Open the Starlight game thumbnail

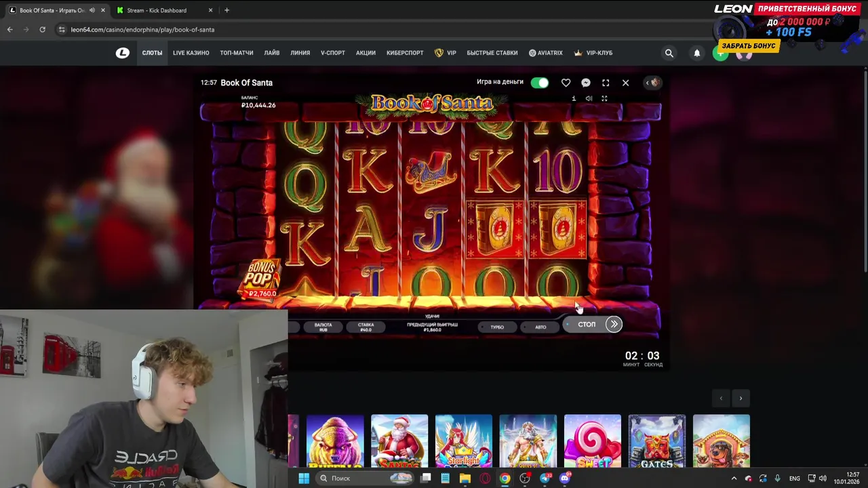(x=464, y=441)
